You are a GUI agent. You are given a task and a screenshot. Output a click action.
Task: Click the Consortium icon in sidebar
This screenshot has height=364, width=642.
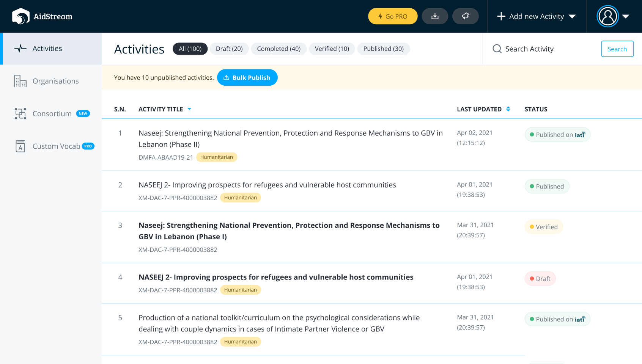[20, 113]
